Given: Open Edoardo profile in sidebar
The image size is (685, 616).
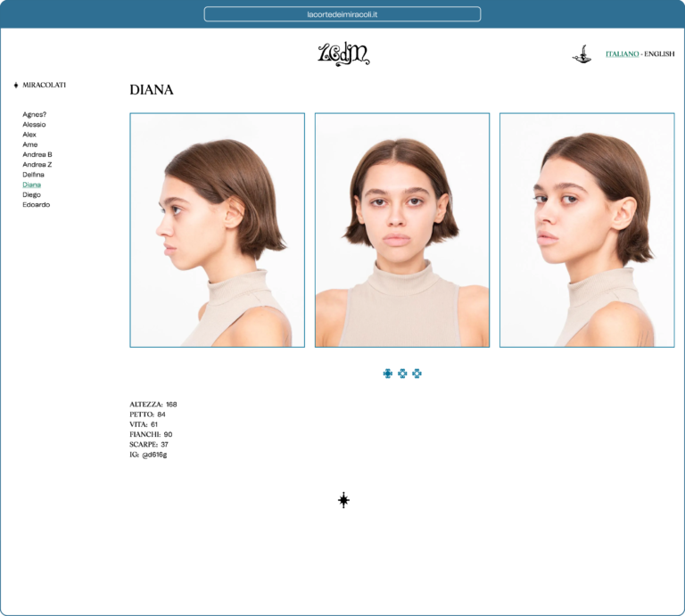Looking at the screenshot, I should tap(37, 205).
